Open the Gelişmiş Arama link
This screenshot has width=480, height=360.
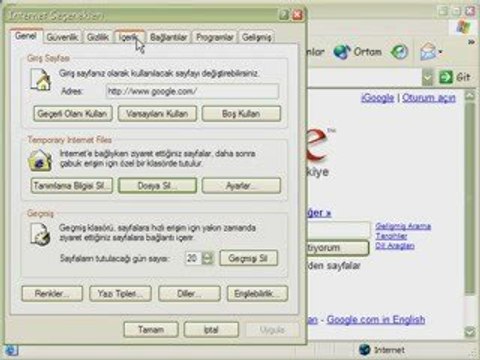coord(403,226)
